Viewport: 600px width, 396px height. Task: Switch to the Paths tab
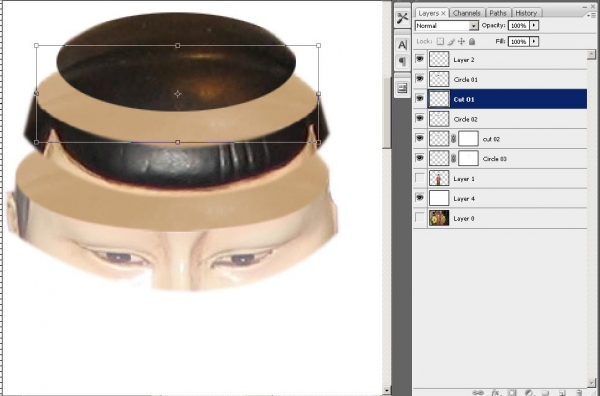(x=498, y=13)
